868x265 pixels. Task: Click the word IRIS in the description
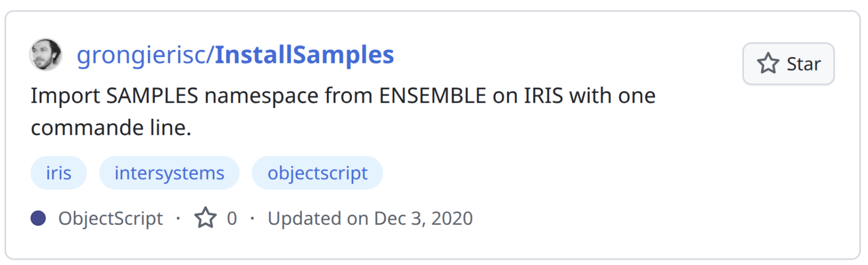(543, 96)
